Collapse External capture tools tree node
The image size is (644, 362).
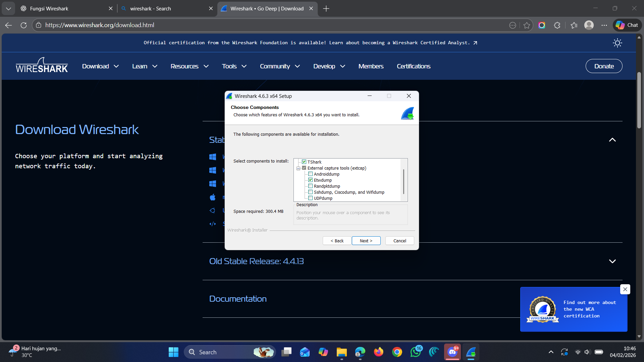point(298,168)
